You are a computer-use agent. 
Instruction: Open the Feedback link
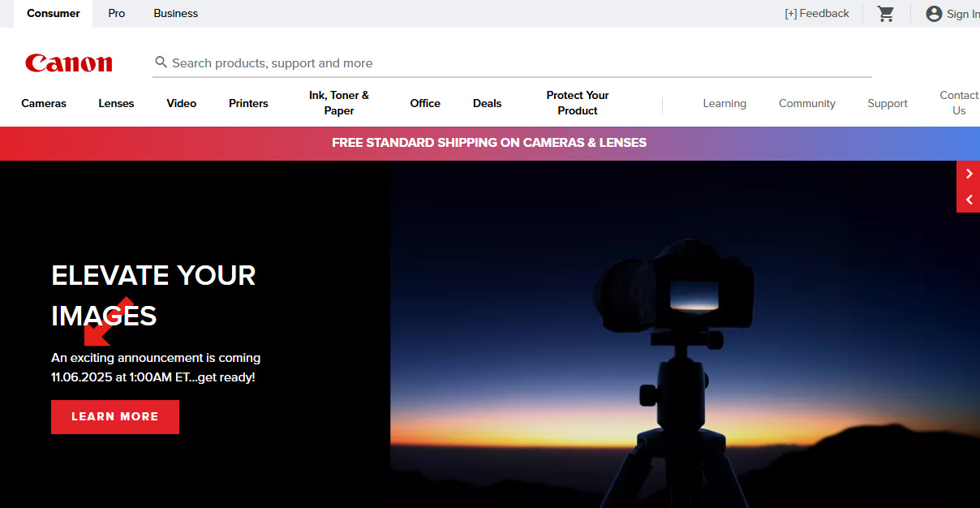[x=817, y=14]
